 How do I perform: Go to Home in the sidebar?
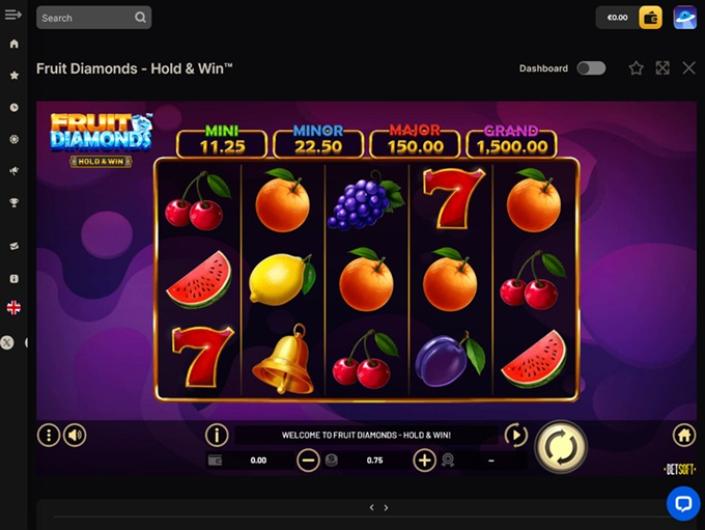[14, 44]
